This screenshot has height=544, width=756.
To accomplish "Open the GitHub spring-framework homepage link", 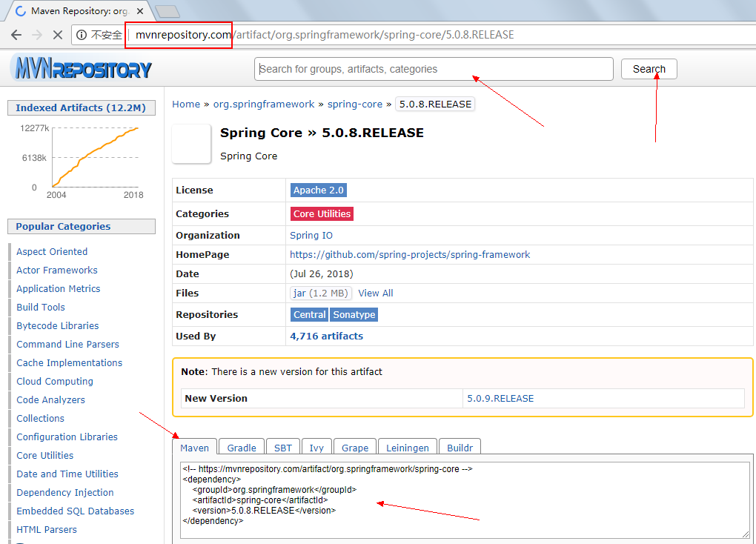I will pos(410,255).
